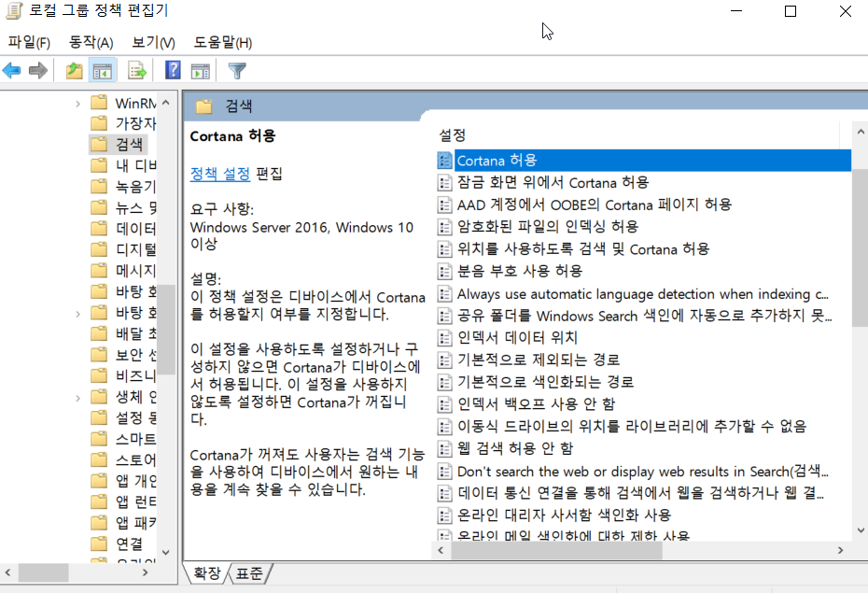The width and height of the screenshot is (868, 593).
Task: Click the tree pane scroll up arrow
Action: [x=165, y=103]
